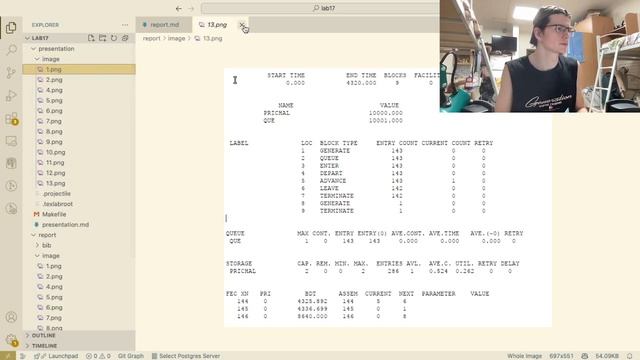
Task: Click the status bar icon left of 54.09KB
Action: click(x=584, y=356)
